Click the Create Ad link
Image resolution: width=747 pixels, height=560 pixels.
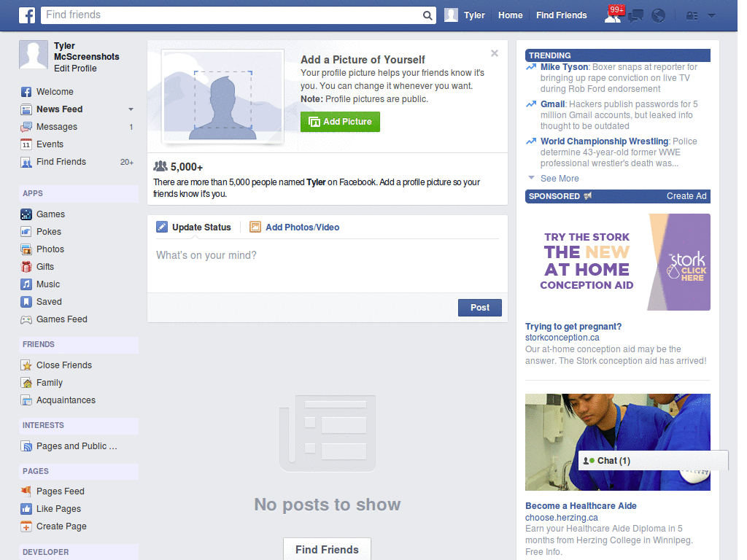click(686, 196)
